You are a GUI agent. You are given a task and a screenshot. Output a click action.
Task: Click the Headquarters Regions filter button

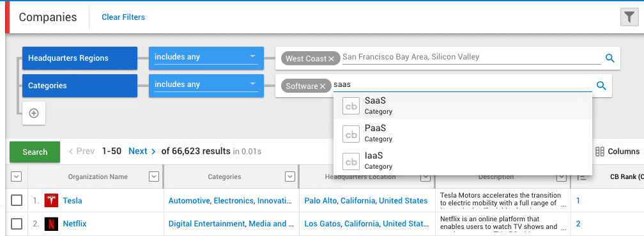(80, 58)
